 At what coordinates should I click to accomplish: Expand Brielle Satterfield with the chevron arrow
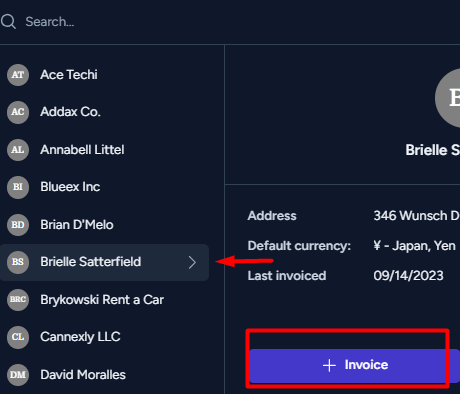click(x=192, y=263)
